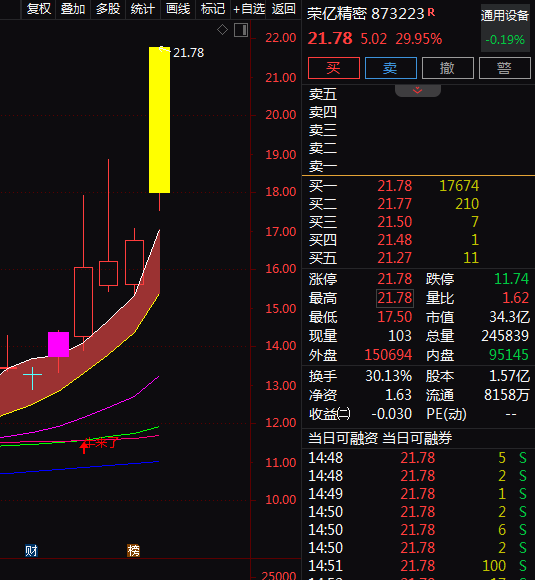The width and height of the screenshot is (535, 580).
Task: Open the 复权 toolbar option
Action: [38, 9]
